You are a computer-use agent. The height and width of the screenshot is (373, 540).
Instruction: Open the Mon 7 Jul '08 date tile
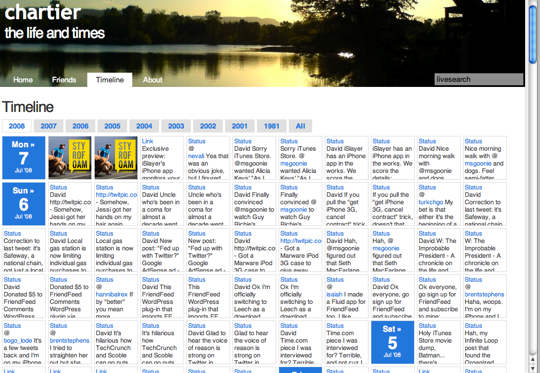[x=23, y=158]
